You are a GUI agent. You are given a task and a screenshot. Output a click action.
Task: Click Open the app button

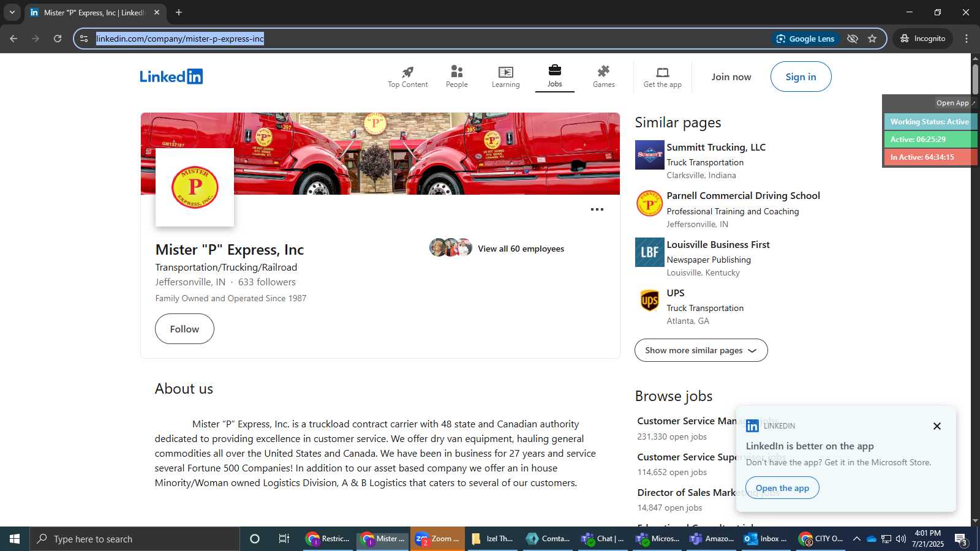tap(782, 488)
